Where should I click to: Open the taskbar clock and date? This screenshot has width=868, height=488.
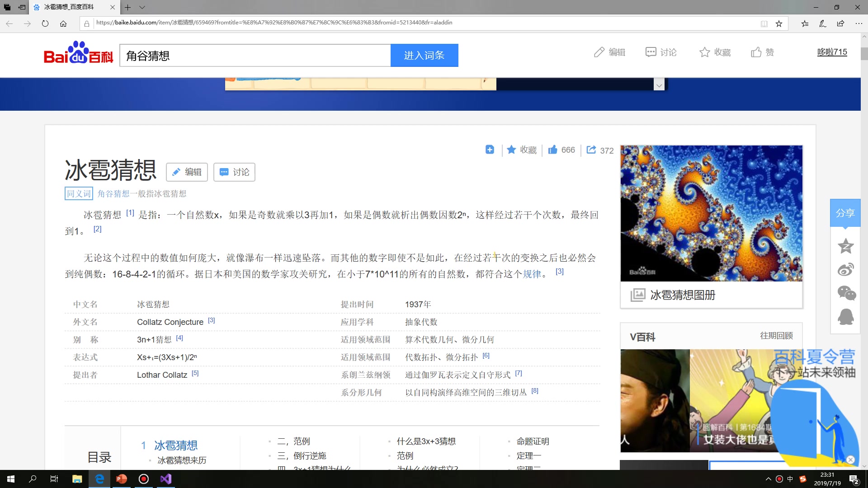(827, 479)
